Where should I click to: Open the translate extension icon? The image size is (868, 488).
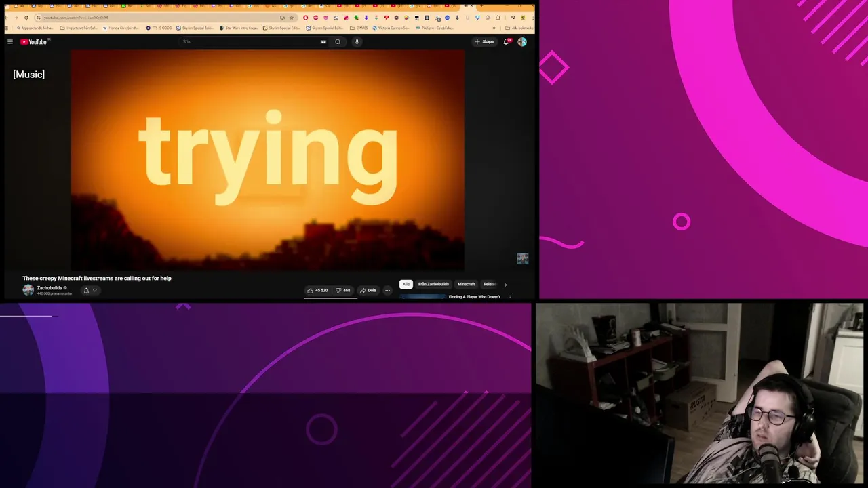point(438,18)
